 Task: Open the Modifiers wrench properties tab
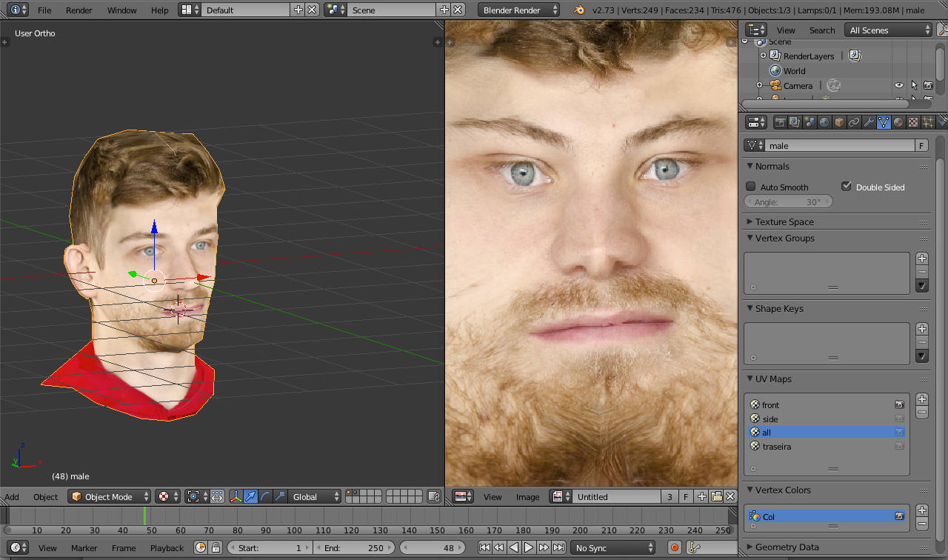[x=869, y=122]
